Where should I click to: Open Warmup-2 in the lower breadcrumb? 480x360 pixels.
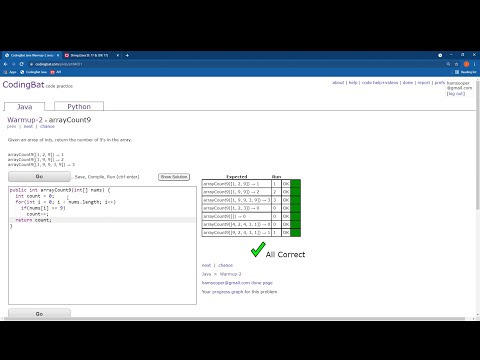230,274
